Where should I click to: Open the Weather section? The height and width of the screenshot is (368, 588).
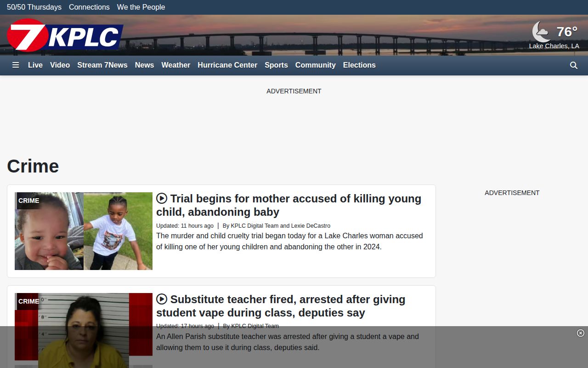(175, 65)
